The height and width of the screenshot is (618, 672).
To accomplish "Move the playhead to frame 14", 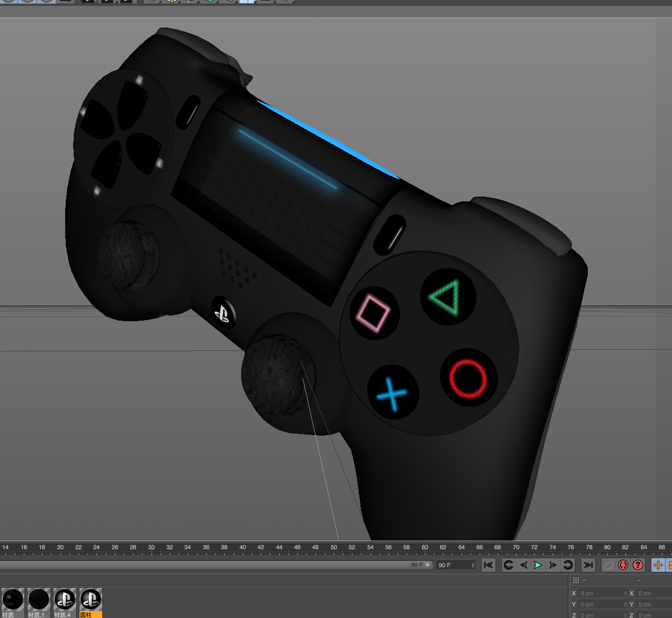I will [x=6, y=548].
